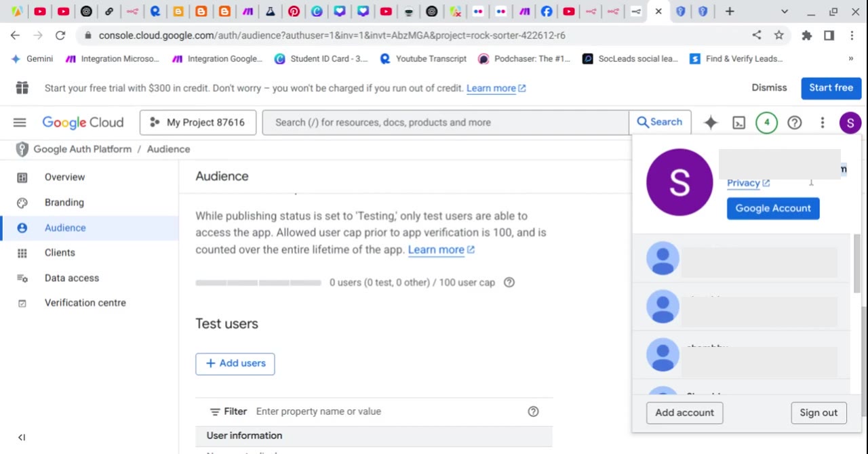The height and width of the screenshot is (454, 868).
Task: Open notifications badge showing 4
Action: 766,123
